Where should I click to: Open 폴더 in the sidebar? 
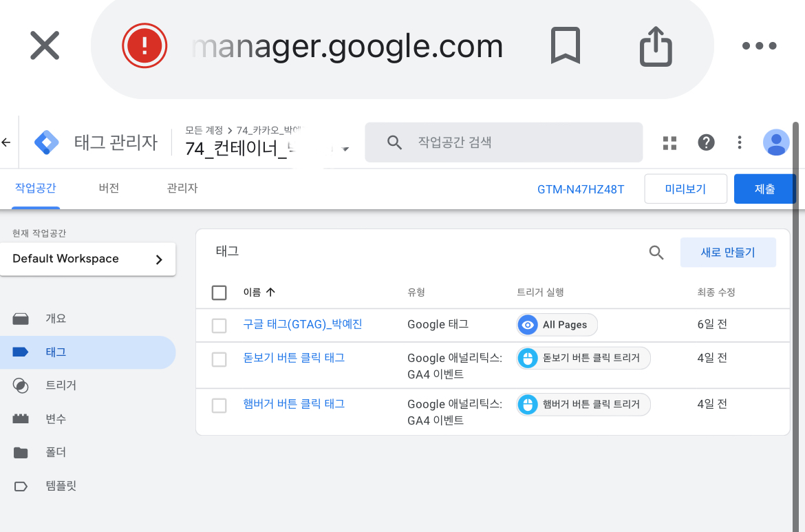click(88, 452)
